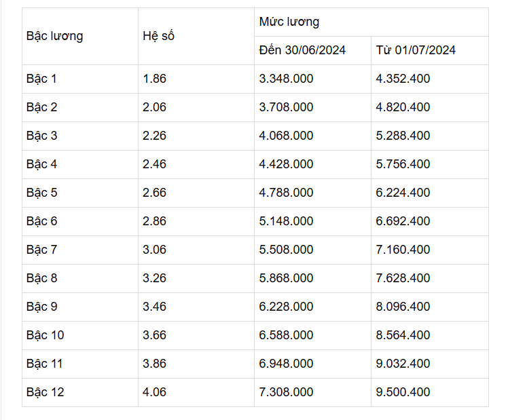Viewport: 508px width, 420px height.
Task: Click the 'Bậc 9' row label
Action: 41,307
